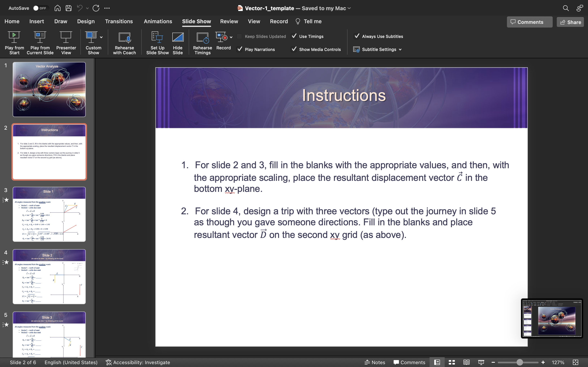
Task: Hide the current slide
Action: (178, 43)
